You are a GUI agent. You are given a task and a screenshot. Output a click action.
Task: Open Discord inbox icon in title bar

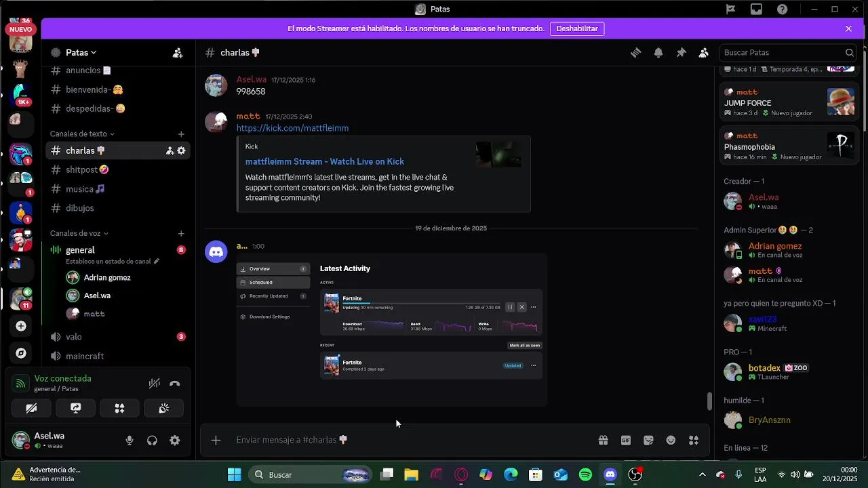coord(756,9)
